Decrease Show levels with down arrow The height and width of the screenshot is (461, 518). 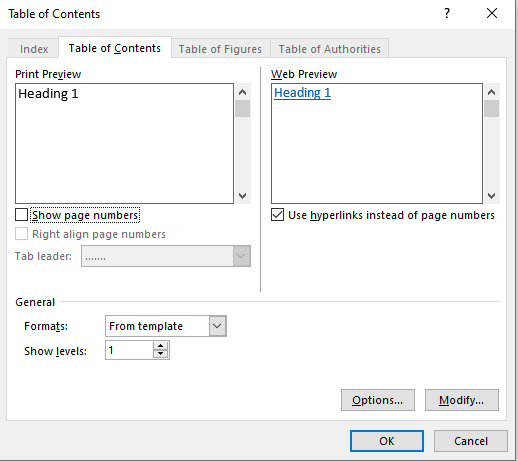[161, 354]
